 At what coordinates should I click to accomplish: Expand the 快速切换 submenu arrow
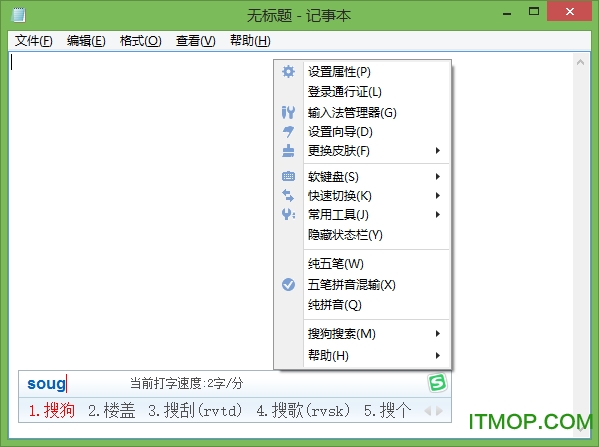438,195
